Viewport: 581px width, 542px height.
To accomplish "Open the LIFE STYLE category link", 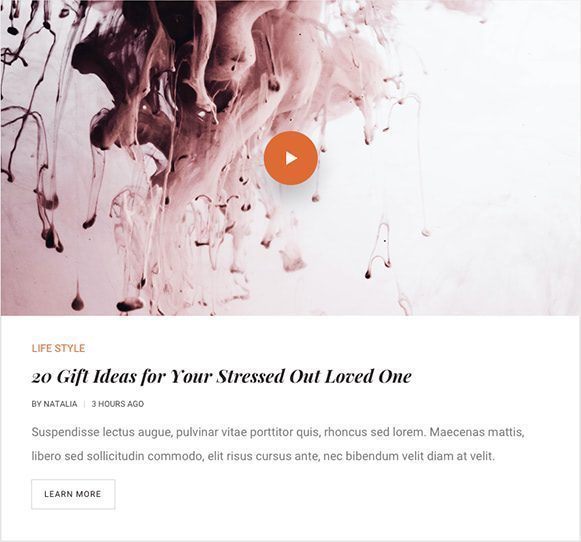I will pos(58,348).
